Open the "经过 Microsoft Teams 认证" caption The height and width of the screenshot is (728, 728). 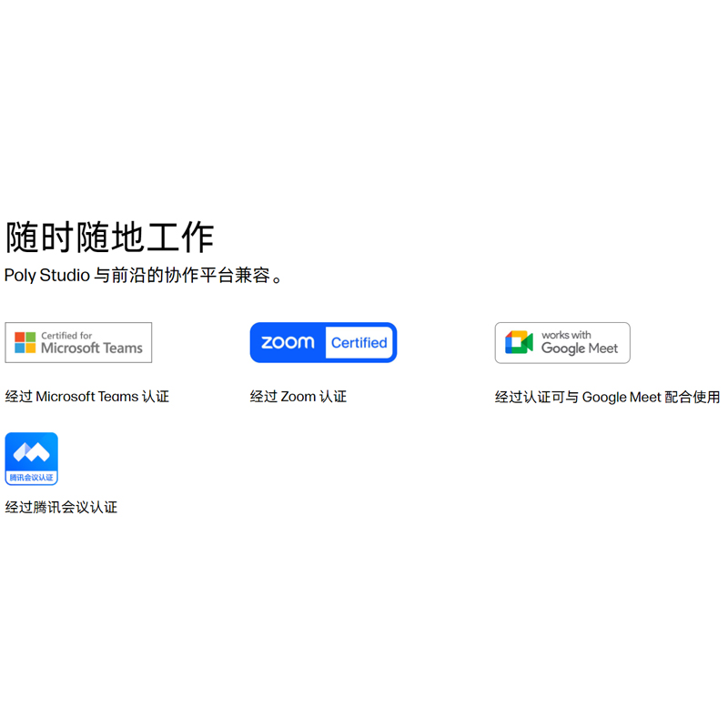coord(87,397)
